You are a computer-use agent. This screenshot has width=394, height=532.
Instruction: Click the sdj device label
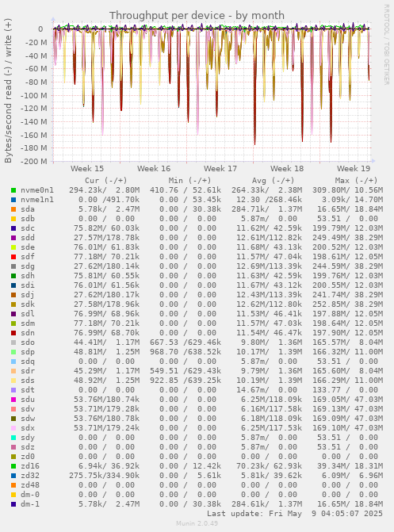28,295
